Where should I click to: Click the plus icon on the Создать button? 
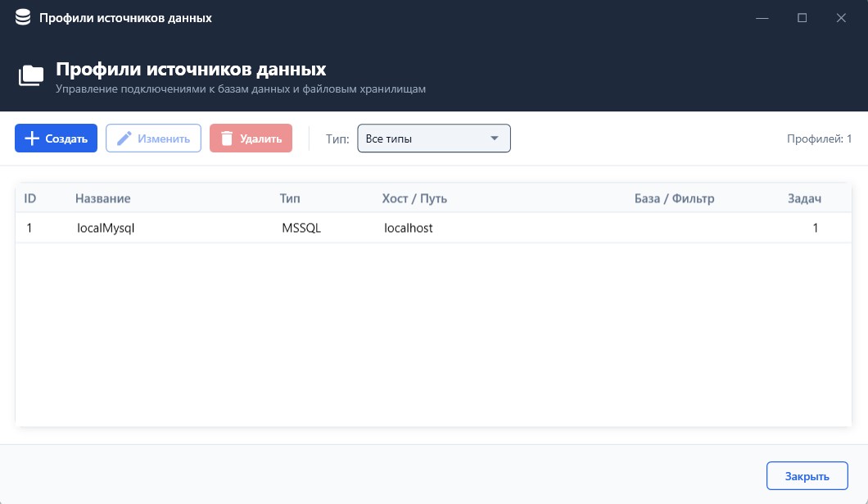coord(32,138)
